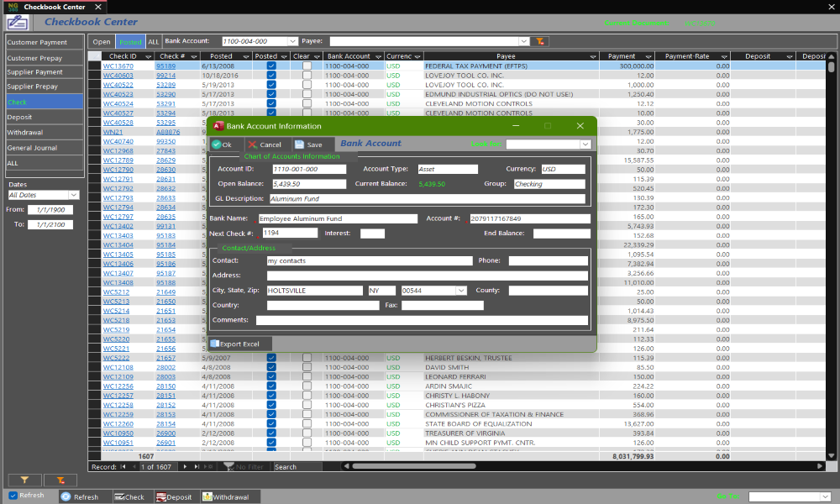Apply the filter using the left sidebar funnel button

click(x=24, y=480)
